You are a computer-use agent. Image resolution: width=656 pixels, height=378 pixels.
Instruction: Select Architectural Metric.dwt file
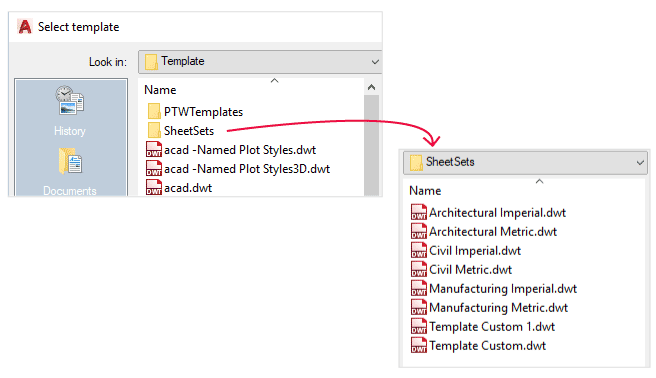tap(493, 232)
